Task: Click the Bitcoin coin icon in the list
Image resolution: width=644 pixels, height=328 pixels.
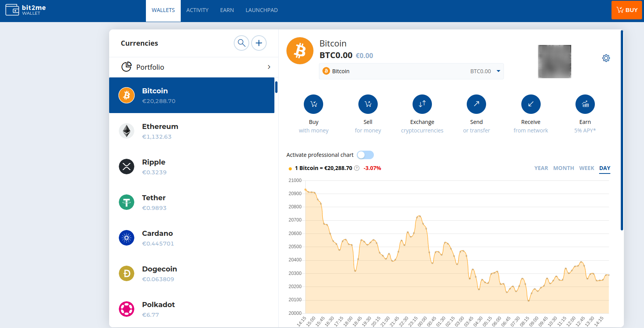Action: (x=127, y=95)
